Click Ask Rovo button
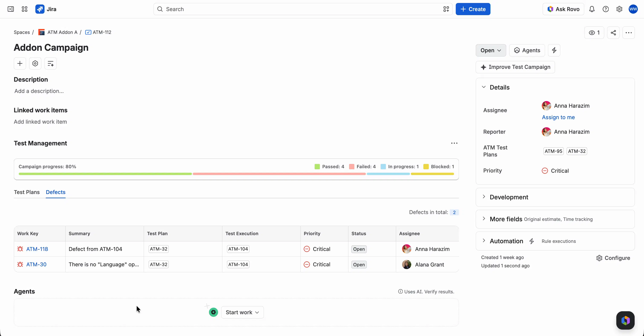 [x=563, y=9]
